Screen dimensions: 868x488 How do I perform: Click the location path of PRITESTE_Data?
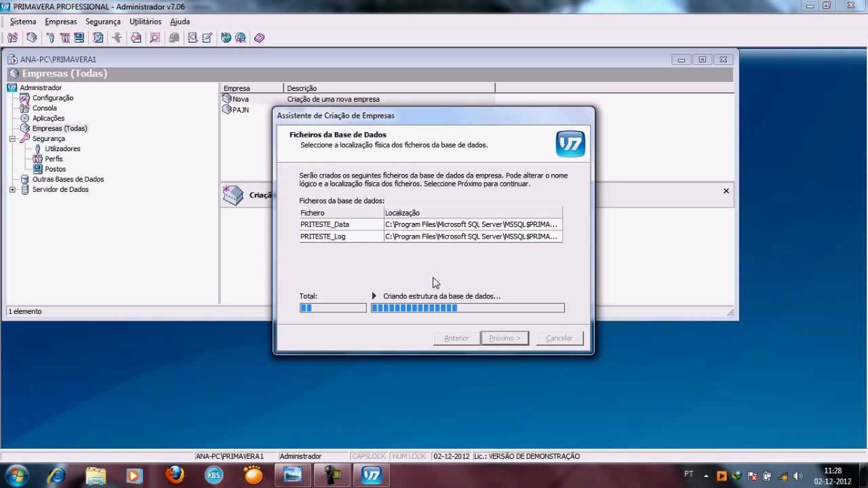pyautogui.click(x=473, y=224)
